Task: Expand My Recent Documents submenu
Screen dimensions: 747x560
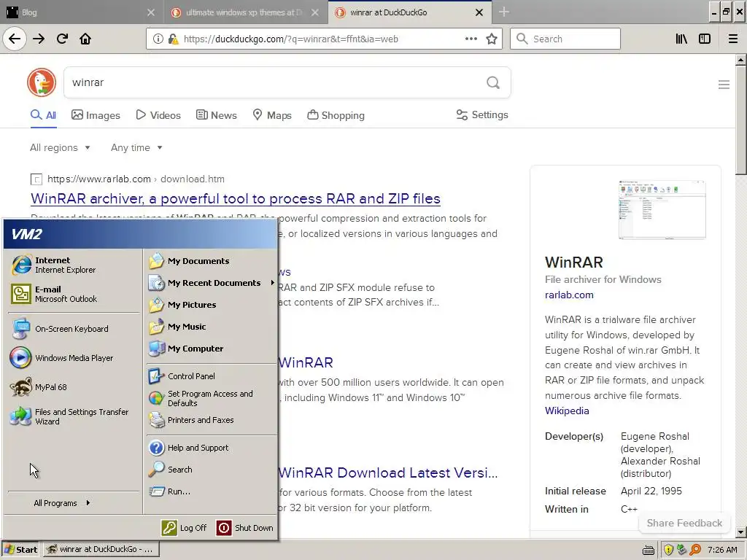Action: (212, 283)
